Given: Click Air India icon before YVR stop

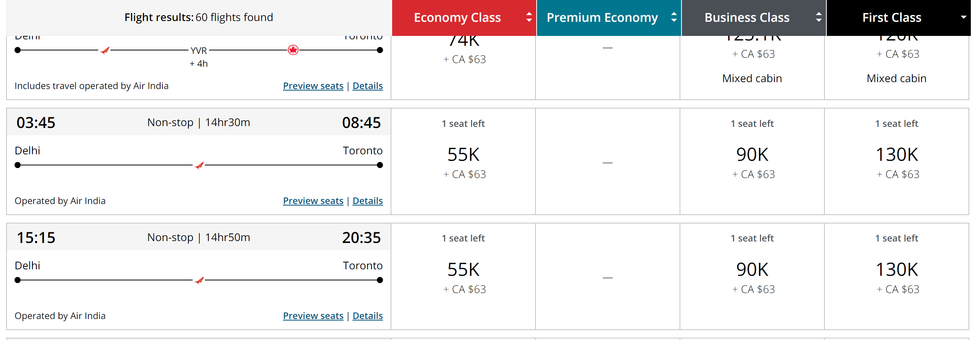Looking at the screenshot, I should [x=105, y=50].
